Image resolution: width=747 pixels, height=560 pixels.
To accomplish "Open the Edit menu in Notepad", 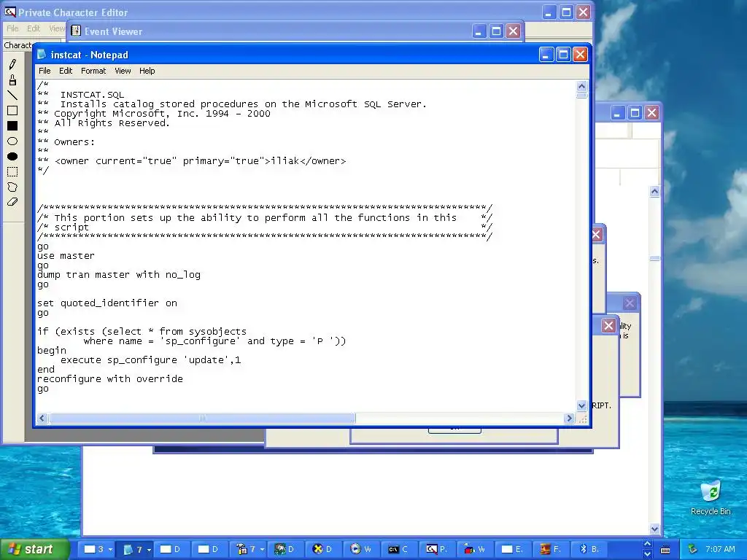I will click(65, 71).
